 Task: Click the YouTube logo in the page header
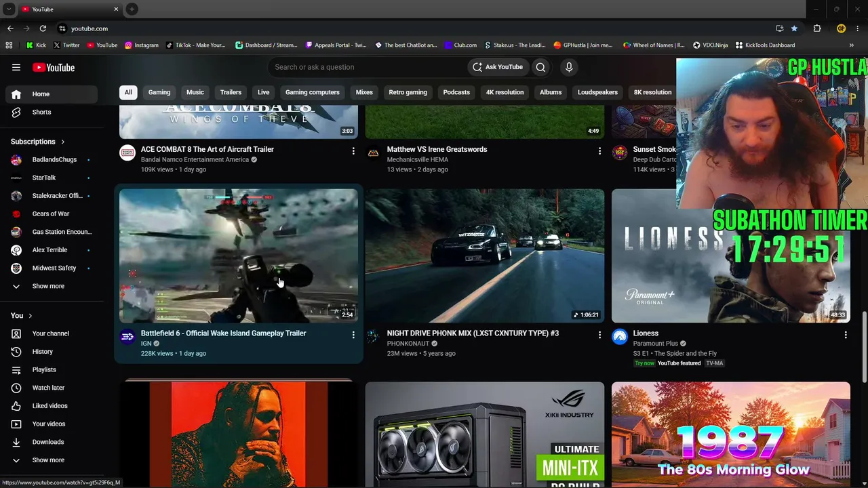coord(54,67)
